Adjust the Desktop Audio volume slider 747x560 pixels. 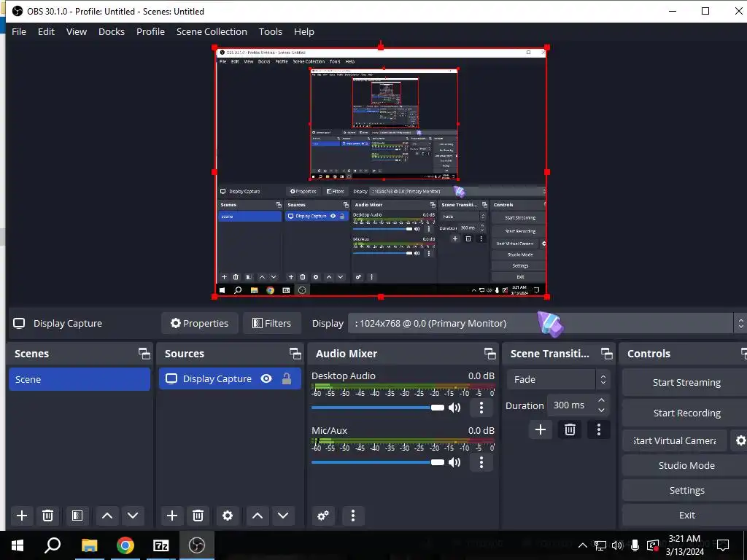[378, 408]
